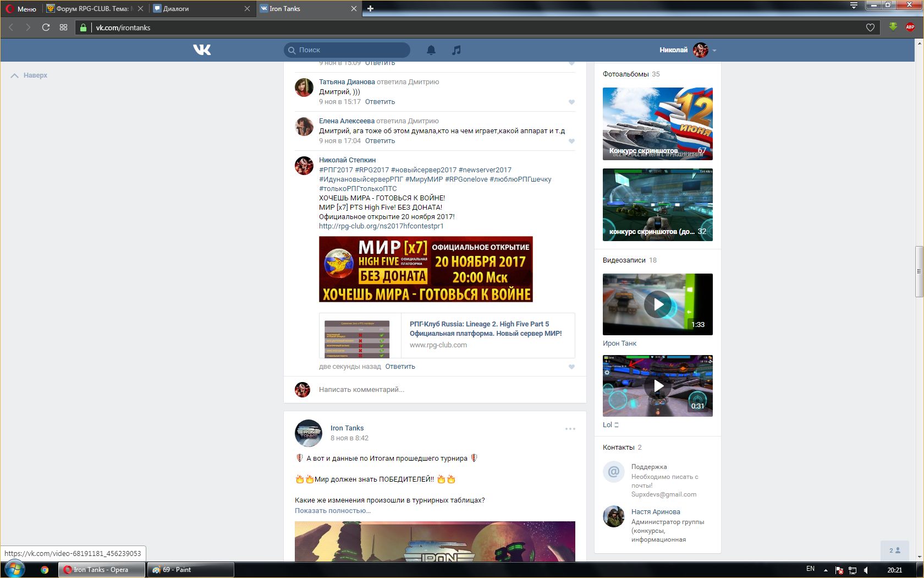
Task: Click the page vertical scrollbar
Action: [919, 271]
